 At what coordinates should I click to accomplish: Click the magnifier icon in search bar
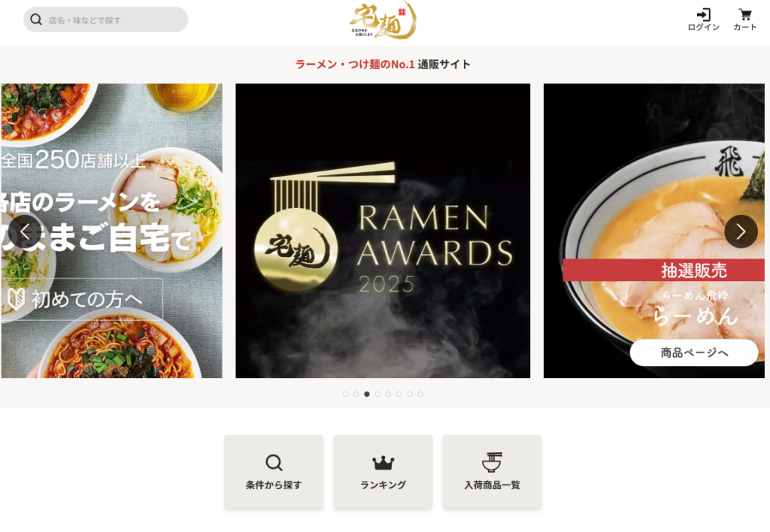(36, 20)
